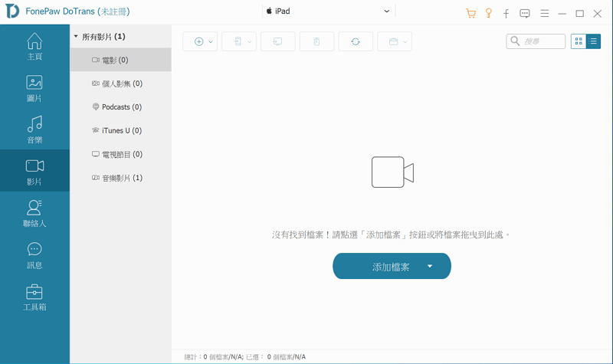This screenshot has width=613, height=364.
Task: Select 所有影片 (1) category
Action: [x=103, y=37]
